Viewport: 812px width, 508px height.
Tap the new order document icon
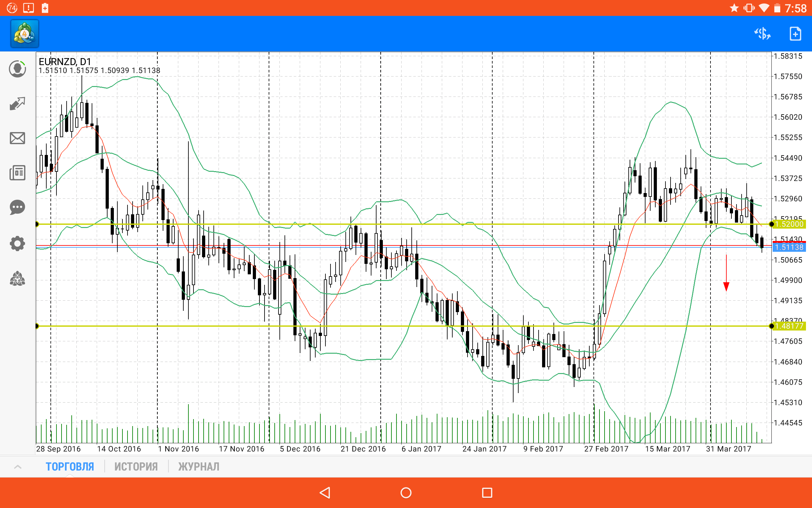[795, 34]
